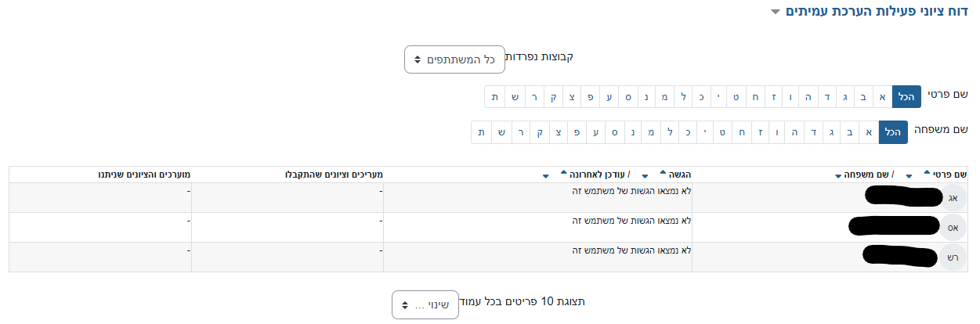Click descending sort arrow beside שם משפחה
The width and height of the screenshot is (980, 324).
[x=839, y=176]
